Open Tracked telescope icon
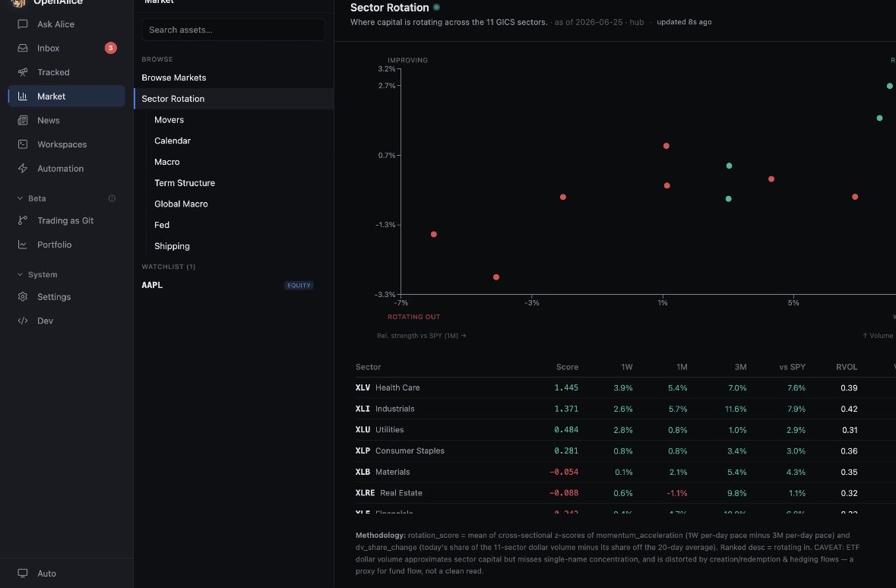Screen dimensions: 896x588 (23, 72)
